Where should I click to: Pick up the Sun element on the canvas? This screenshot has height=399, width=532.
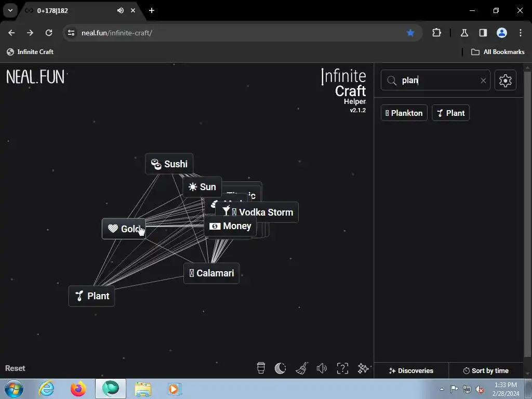point(202,187)
